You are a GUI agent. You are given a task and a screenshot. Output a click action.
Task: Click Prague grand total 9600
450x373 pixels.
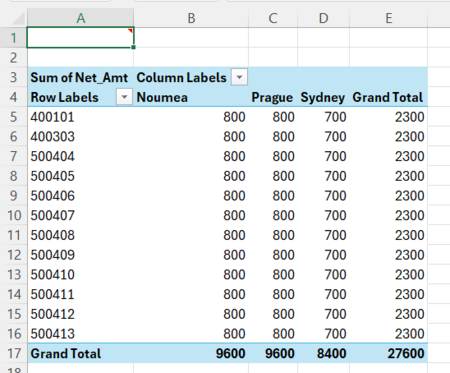[273, 353]
